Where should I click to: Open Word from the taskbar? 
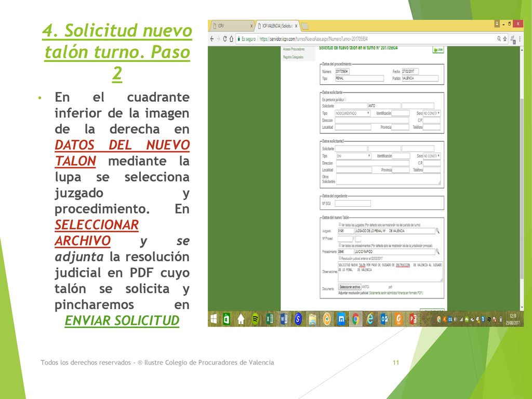point(284,319)
